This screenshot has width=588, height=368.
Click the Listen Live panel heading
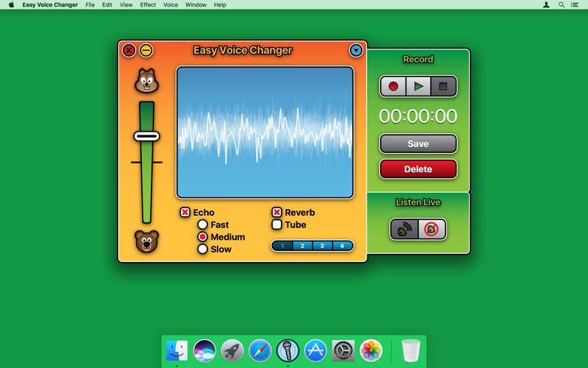tap(418, 202)
